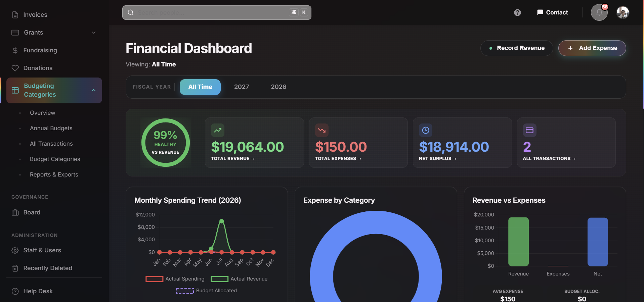Click the $150 AVG EXPENSE value
This screenshot has height=302, width=644.
[508, 299]
